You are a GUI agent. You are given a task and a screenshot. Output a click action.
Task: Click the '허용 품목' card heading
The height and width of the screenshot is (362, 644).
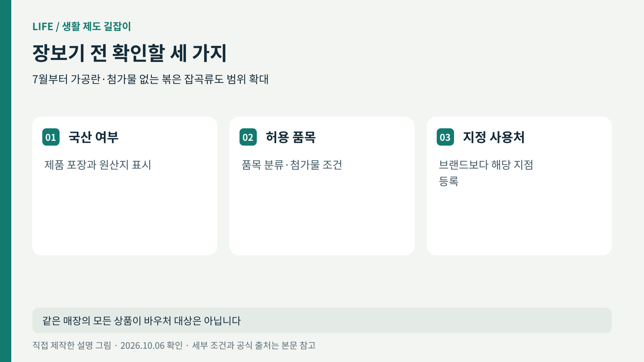click(291, 137)
